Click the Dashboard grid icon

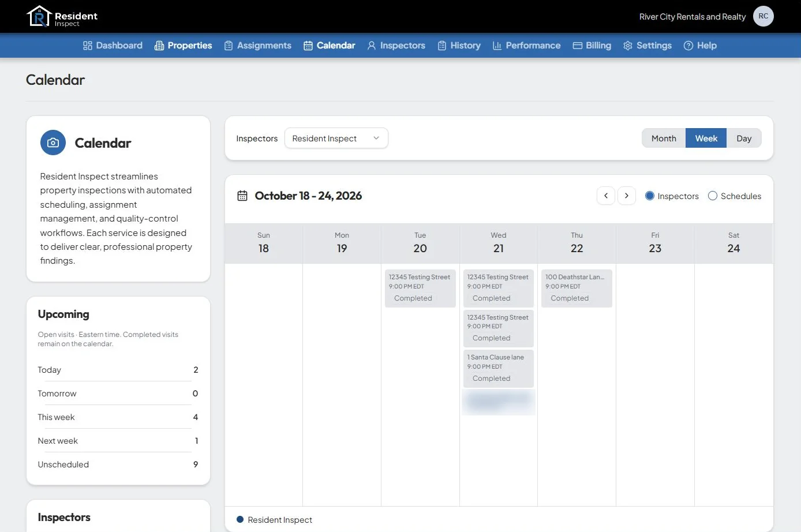pyautogui.click(x=88, y=46)
